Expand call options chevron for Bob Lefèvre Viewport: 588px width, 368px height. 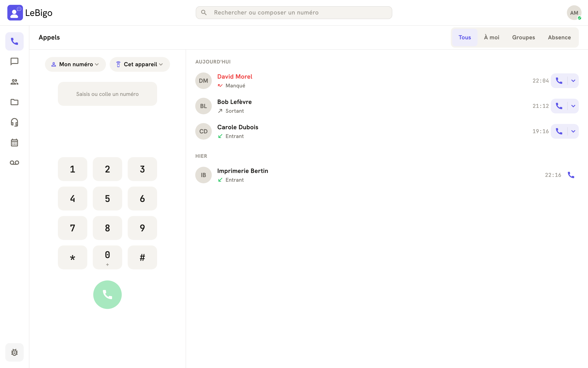pyautogui.click(x=573, y=106)
